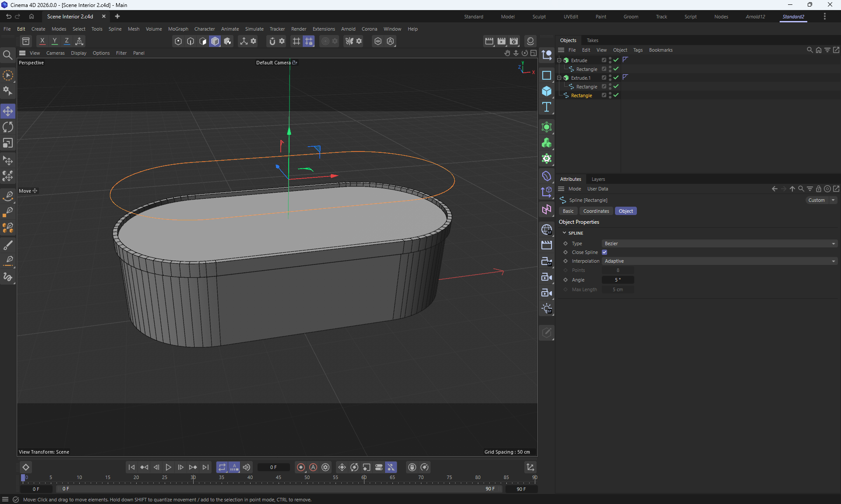
Task: Select the Rotate tool in left toolbar
Action: pyautogui.click(x=8, y=127)
